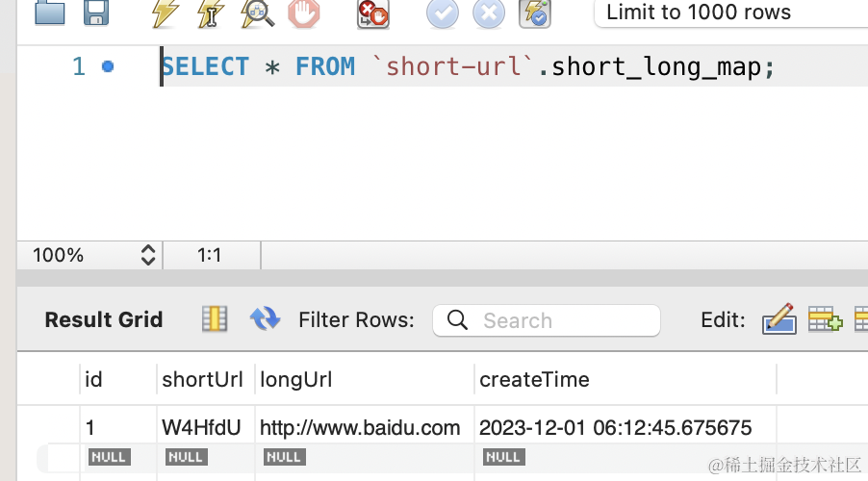868x481 pixels.
Task: Change the 100% zoom stepper
Action: coord(147,255)
